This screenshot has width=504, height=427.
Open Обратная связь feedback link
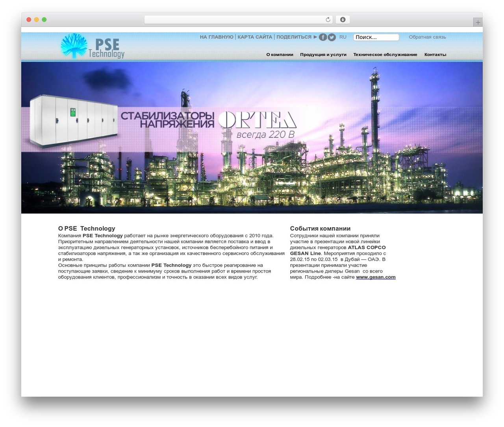point(427,37)
